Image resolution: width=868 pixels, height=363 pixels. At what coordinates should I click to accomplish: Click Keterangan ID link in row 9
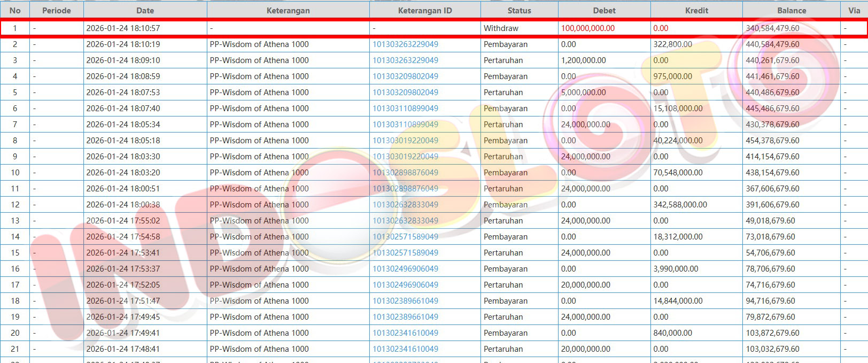tap(405, 157)
